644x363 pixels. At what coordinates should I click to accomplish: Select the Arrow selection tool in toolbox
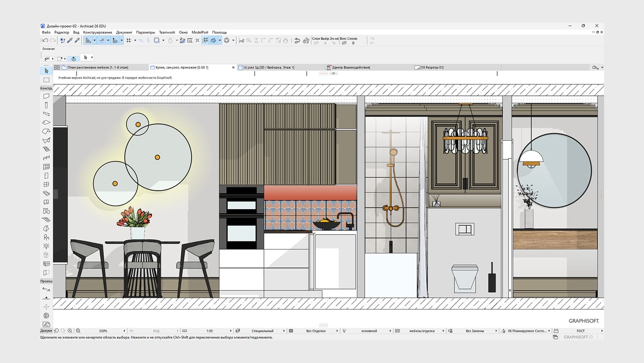tap(46, 71)
